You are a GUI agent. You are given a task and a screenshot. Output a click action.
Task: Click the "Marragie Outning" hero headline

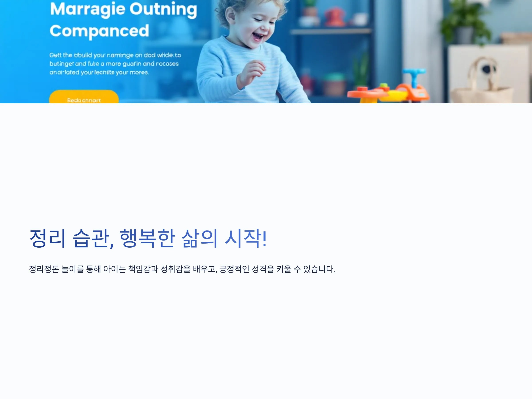coord(123,9)
